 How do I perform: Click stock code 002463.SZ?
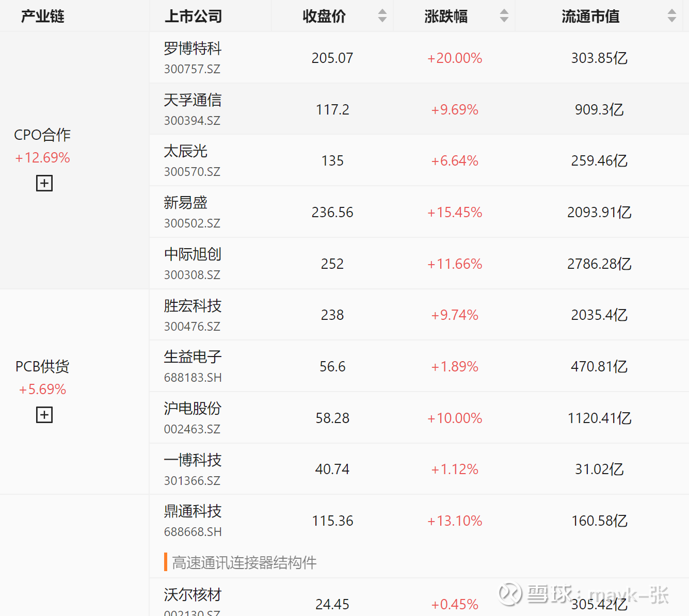(x=192, y=429)
